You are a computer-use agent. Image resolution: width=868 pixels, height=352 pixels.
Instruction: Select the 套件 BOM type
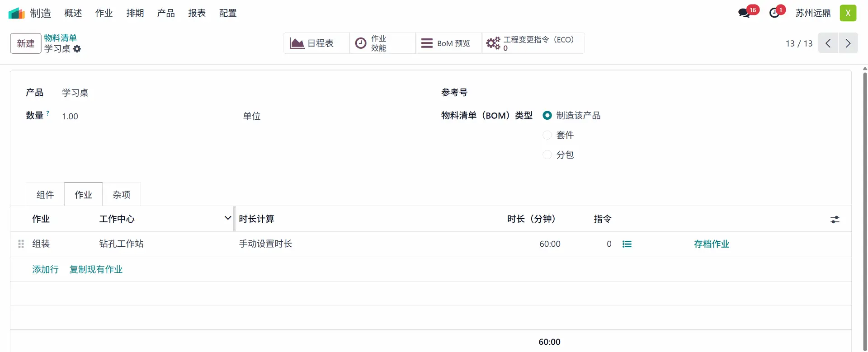547,135
